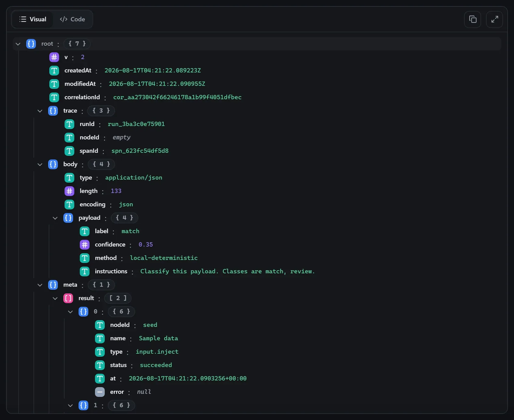Select the type value application/json

(x=134, y=178)
